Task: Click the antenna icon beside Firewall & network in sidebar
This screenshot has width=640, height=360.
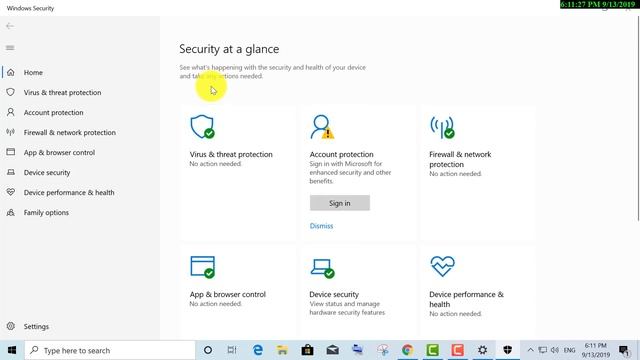Action: (11, 132)
